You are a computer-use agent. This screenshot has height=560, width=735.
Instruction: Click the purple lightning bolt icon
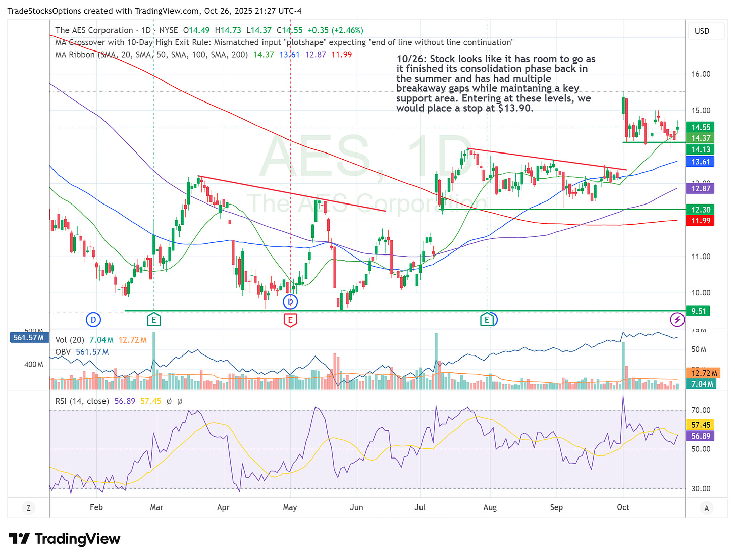(x=677, y=319)
